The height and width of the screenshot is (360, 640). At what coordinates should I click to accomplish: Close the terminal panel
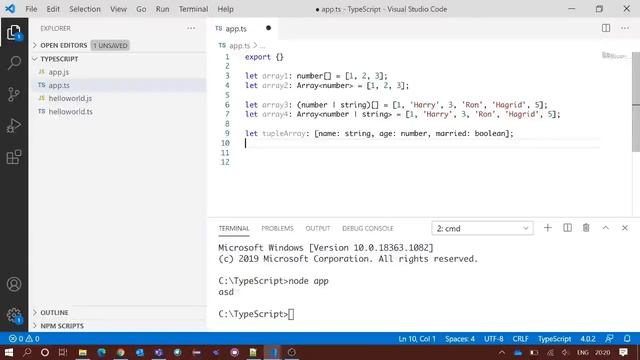(625, 228)
